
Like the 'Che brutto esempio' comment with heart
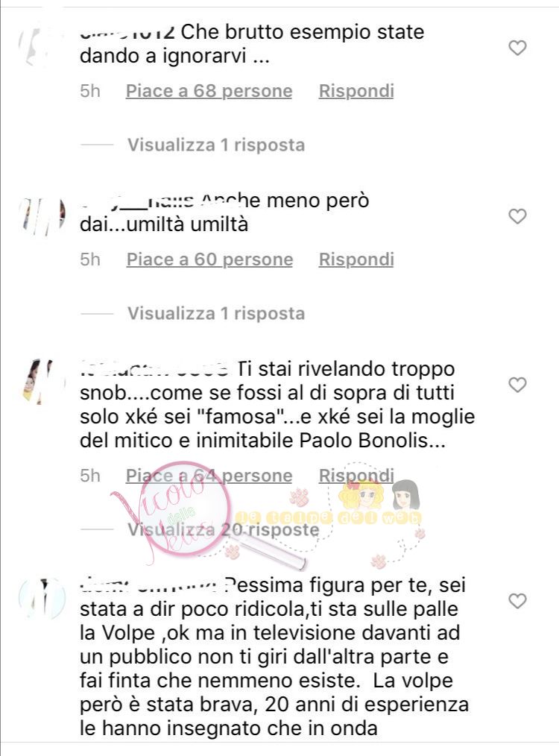(517, 48)
